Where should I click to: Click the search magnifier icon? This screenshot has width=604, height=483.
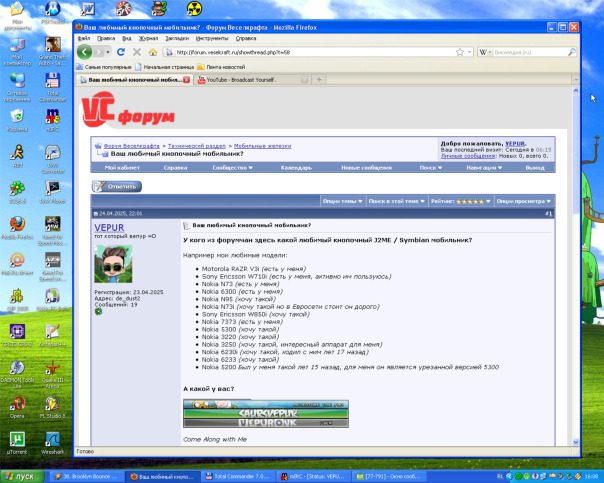[572, 52]
